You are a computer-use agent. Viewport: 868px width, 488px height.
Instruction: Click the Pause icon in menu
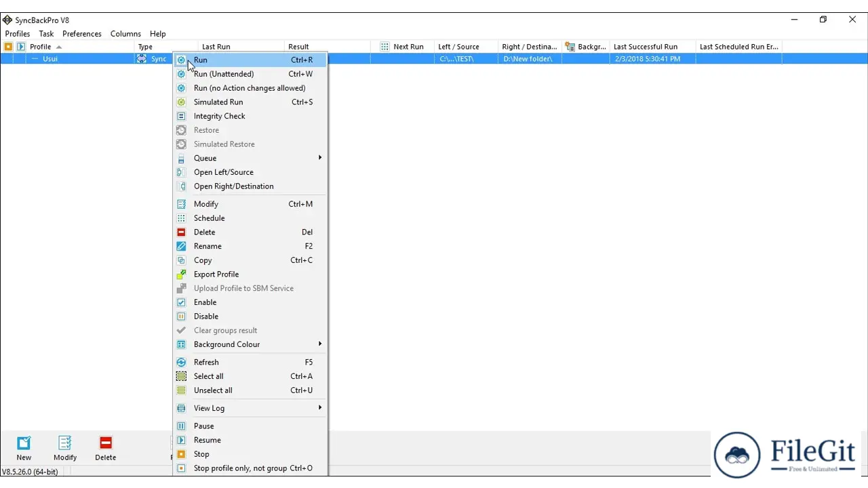pyautogui.click(x=181, y=426)
